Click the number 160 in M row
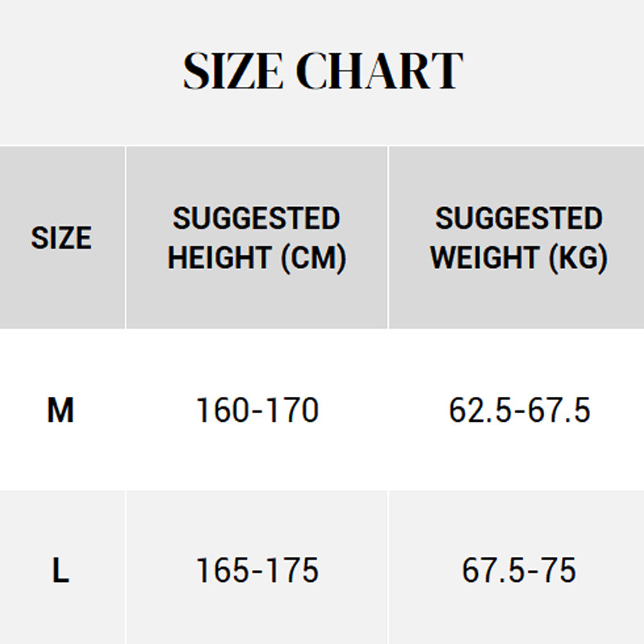 [x=223, y=410]
